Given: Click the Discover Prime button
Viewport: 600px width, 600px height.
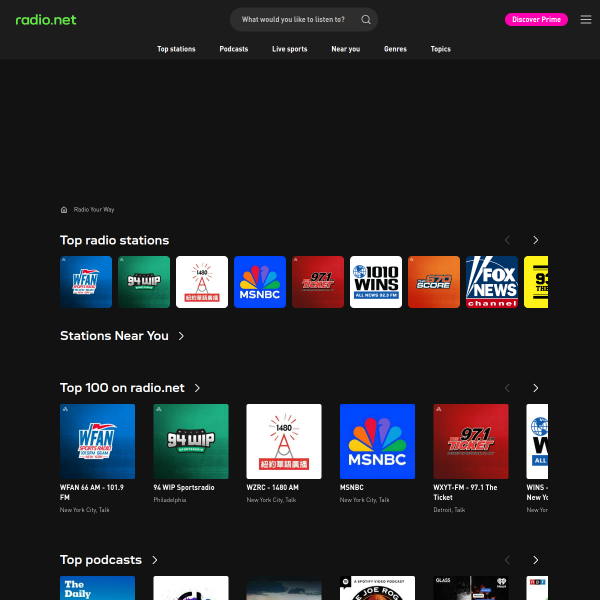Looking at the screenshot, I should [x=536, y=20].
